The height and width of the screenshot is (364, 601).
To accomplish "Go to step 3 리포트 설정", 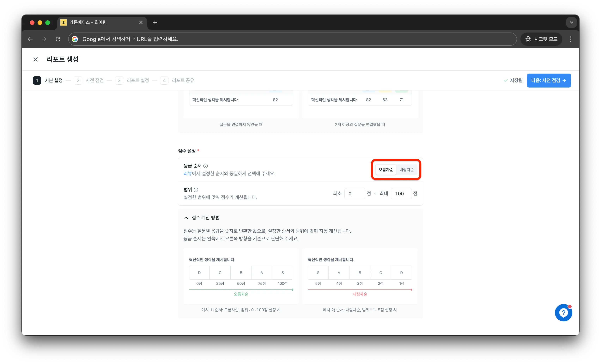I will pyautogui.click(x=132, y=80).
